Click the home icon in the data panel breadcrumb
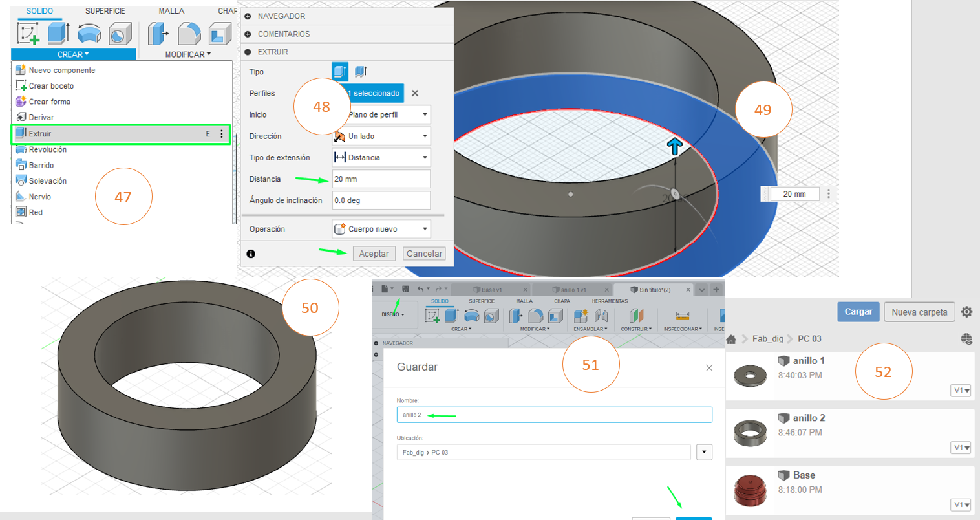Viewport: 980px width, 520px height. (732, 339)
